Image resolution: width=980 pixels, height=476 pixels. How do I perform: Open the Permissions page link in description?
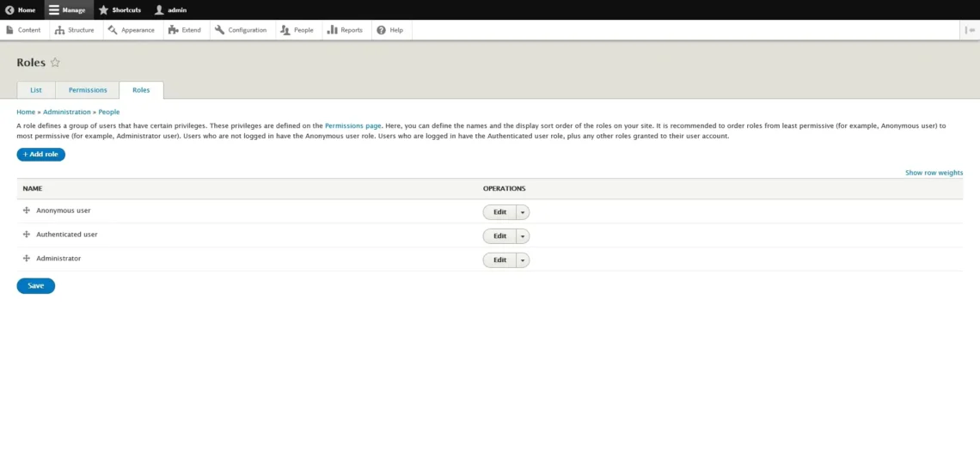pos(353,125)
